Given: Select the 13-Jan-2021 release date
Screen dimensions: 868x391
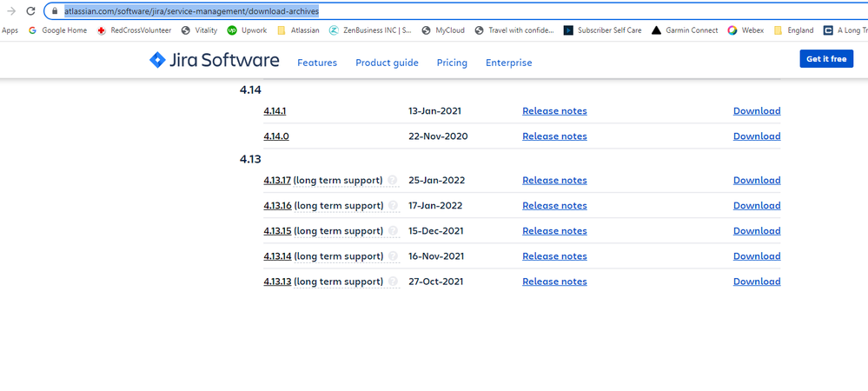Looking at the screenshot, I should [434, 110].
